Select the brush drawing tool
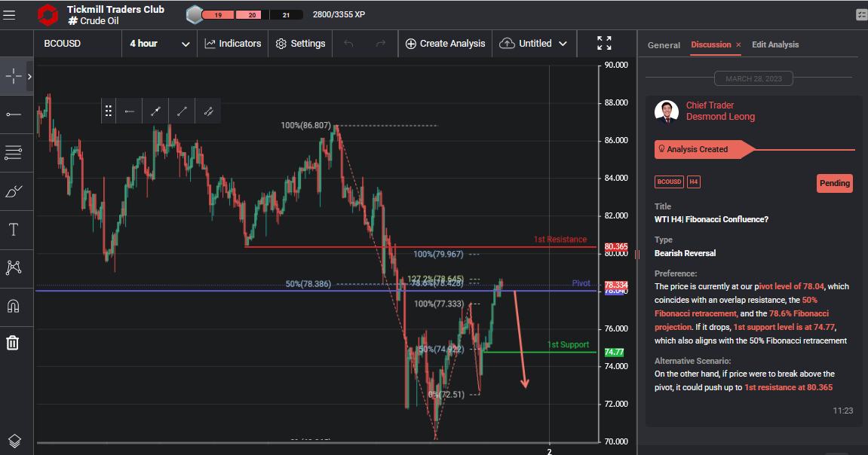The image size is (868, 455). (14, 191)
